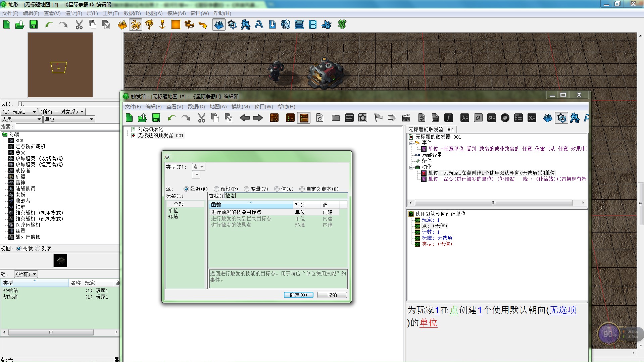Viewport: 644px width, 362px height.
Task: Click the Cut scissors in trigger editor toolbar
Action: [201, 118]
